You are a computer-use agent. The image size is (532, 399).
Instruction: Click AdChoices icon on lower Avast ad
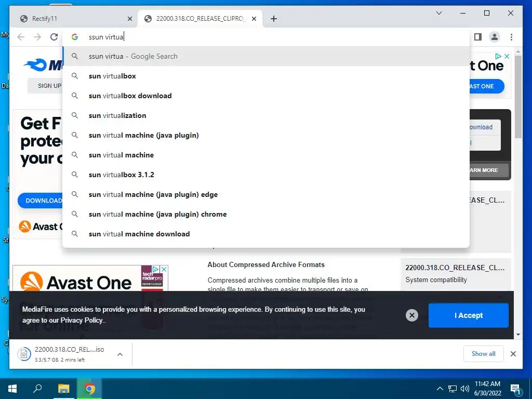click(x=156, y=270)
